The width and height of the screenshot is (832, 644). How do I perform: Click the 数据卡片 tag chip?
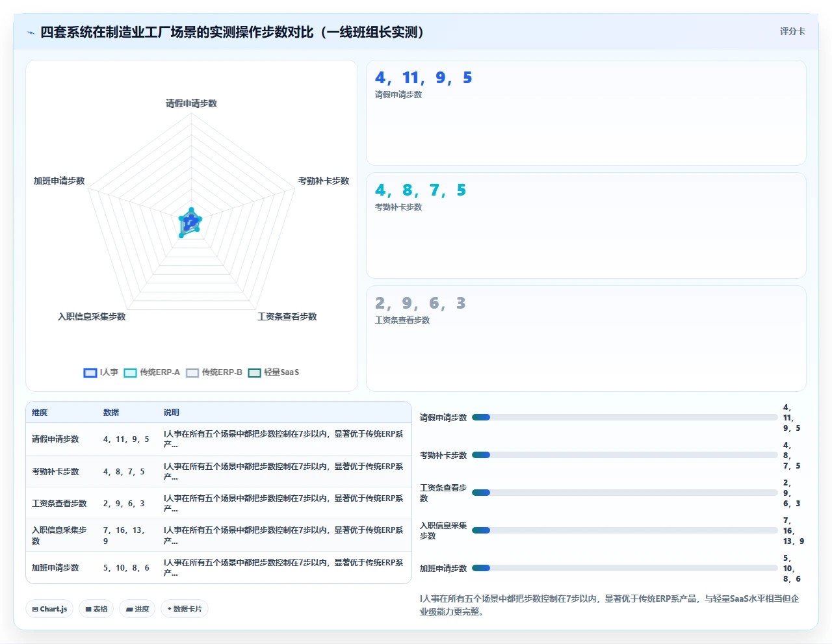(x=185, y=609)
